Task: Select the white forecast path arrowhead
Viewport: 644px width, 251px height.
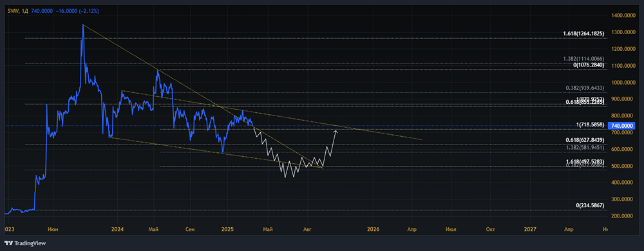Action: 336,132
